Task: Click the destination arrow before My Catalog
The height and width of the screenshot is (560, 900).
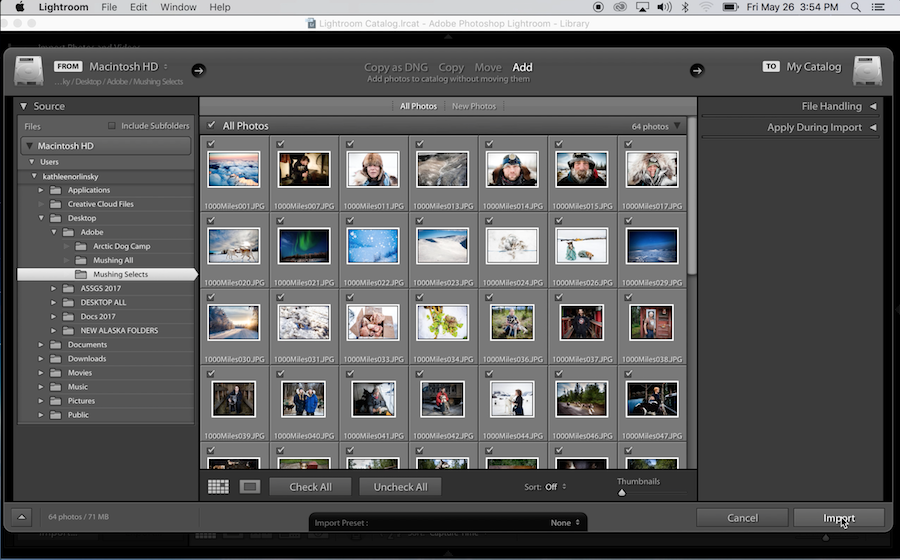Action: tap(697, 70)
